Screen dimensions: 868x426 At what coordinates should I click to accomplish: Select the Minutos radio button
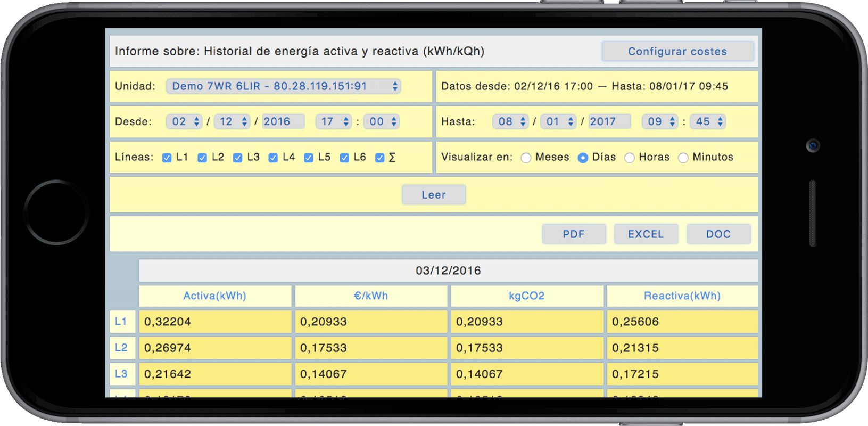[683, 158]
